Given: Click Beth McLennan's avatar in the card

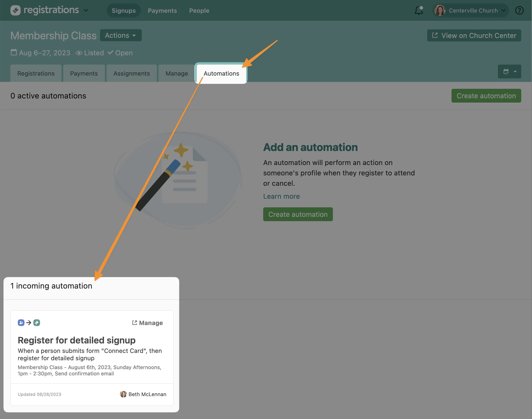Looking at the screenshot, I should click(123, 394).
